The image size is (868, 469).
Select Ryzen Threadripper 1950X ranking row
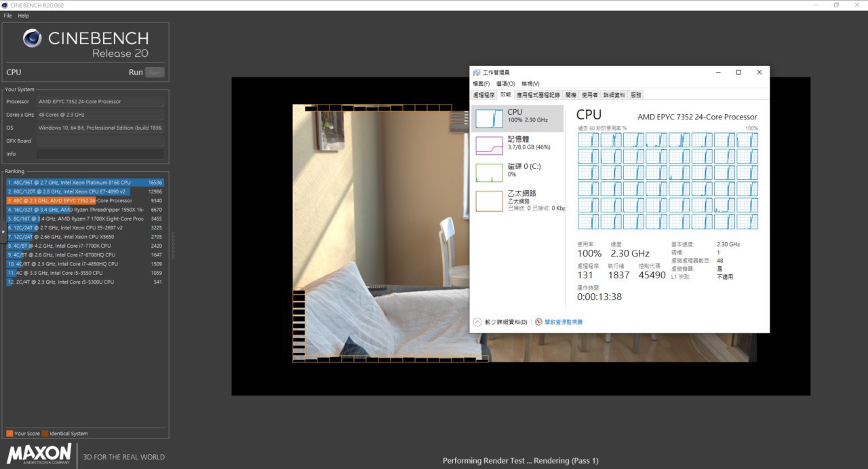click(x=85, y=210)
